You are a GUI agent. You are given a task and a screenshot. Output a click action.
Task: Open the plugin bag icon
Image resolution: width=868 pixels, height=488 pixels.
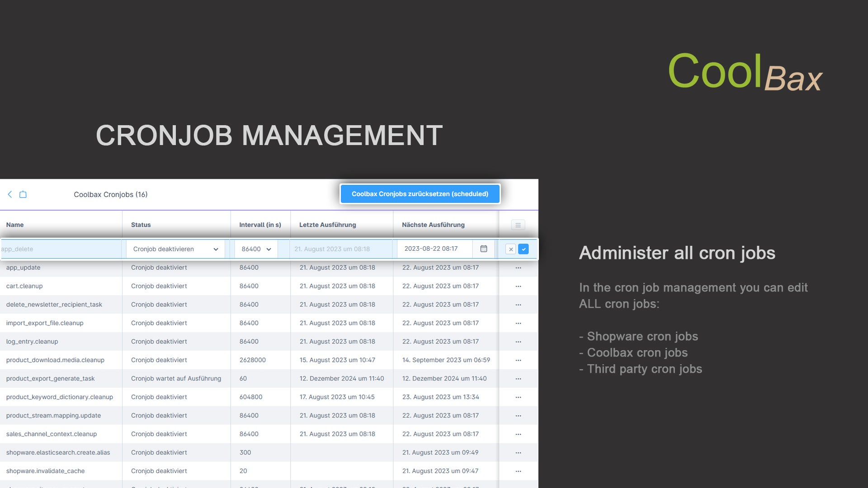click(23, 194)
